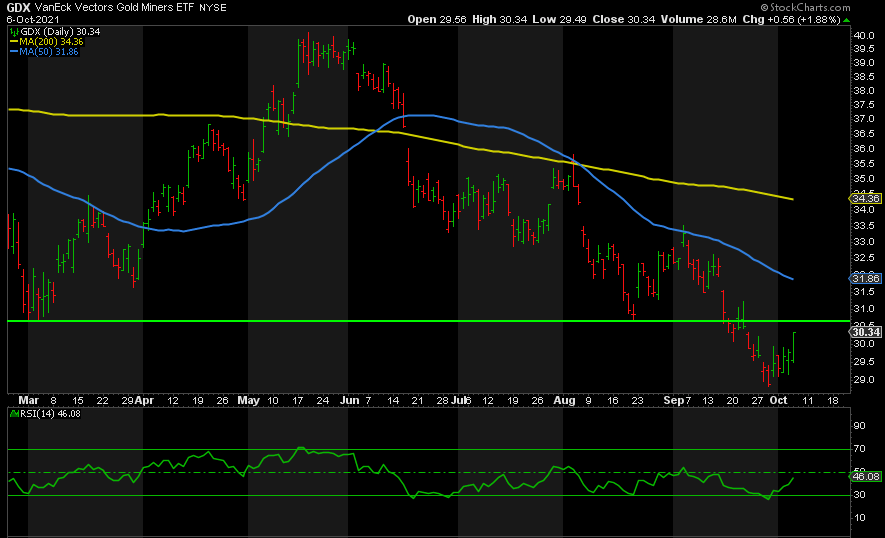Click the Sep label on date axis
The height and width of the screenshot is (538, 885).
(x=674, y=400)
